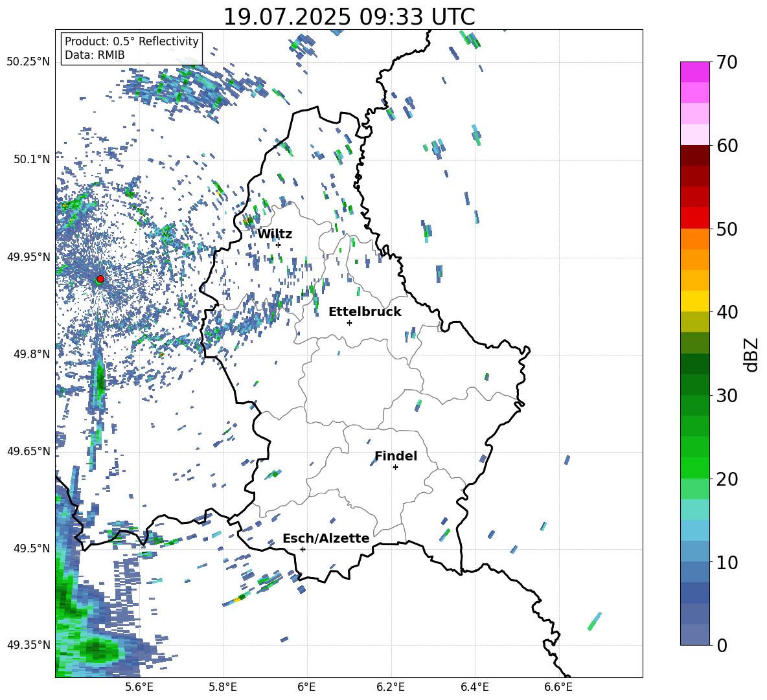Click the 49.35°N latitude label
Screen dimensions: 767x700
[x=29, y=645]
